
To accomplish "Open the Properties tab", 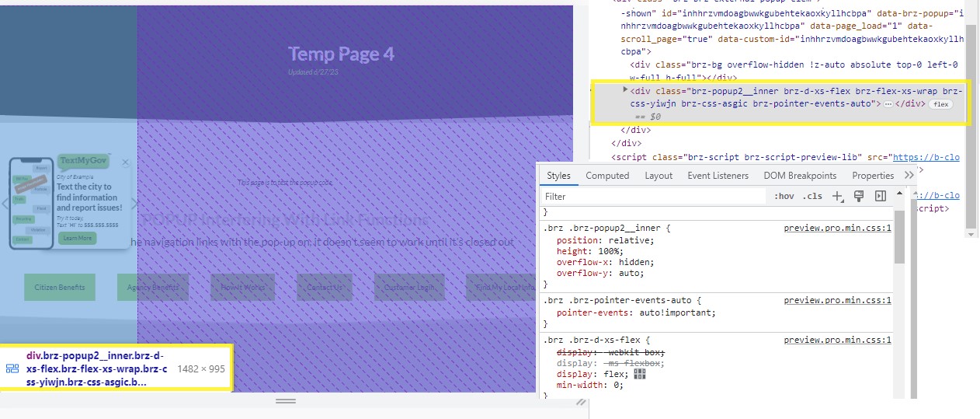I will [873, 176].
